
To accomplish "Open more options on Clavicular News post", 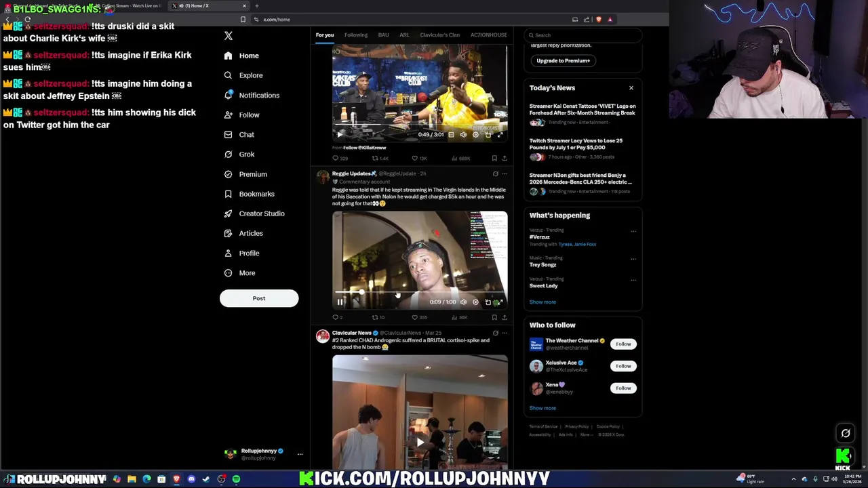I will click(504, 333).
